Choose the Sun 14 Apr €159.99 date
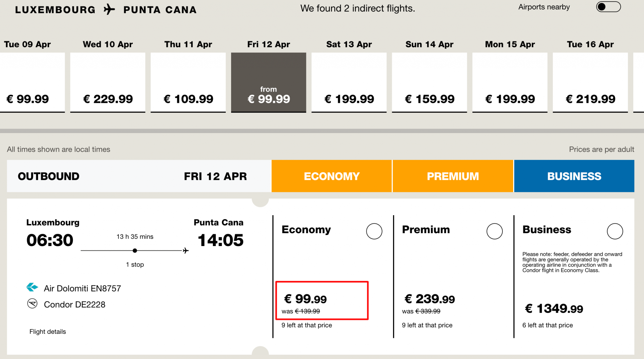Image resolution: width=644 pixels, height=359 pixels. pyautogui.click(x=429, y=82)
